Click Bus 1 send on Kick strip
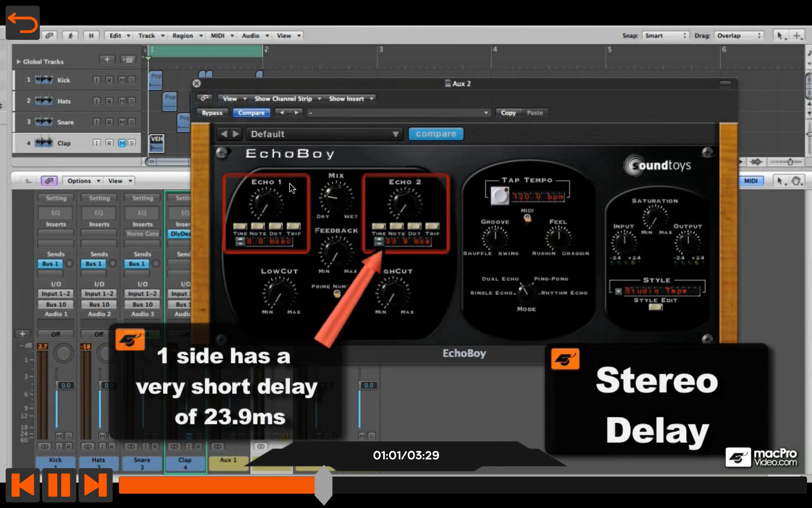This screenshot has height=508, width=812. point(50,264)
